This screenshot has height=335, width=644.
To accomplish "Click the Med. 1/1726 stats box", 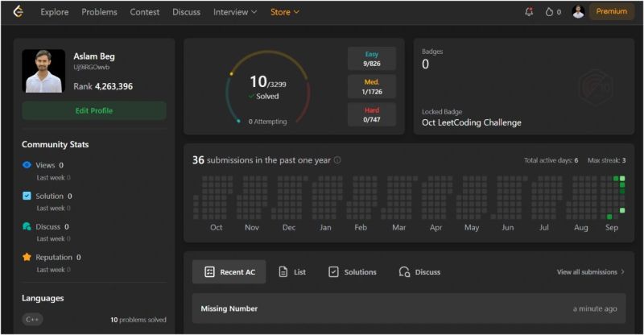I will tap(372, 86).
